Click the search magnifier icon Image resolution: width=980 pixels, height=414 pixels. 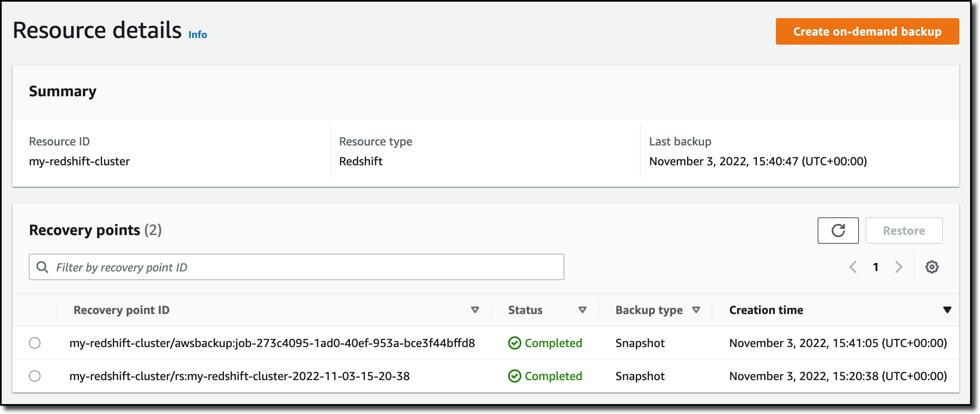click(x=42, y=267)
